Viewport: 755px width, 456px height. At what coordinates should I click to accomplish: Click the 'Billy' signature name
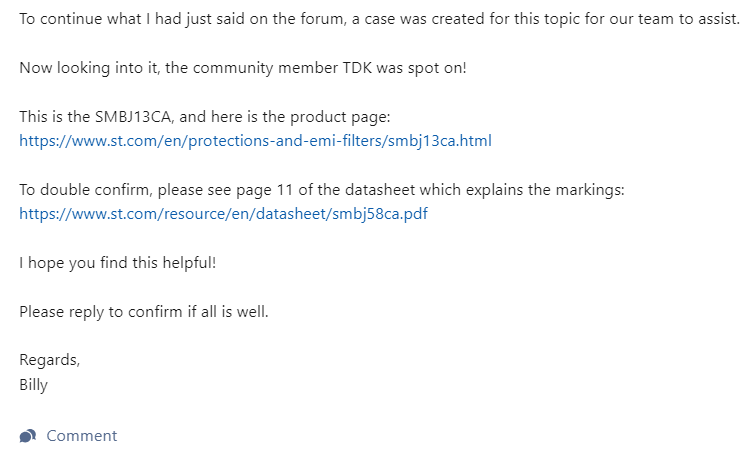(x=33, y=385)
